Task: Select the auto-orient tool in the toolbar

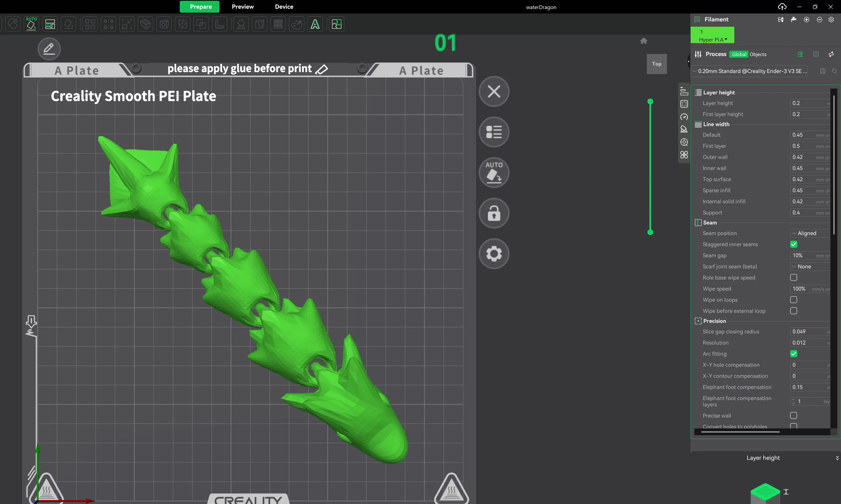Action: tap(31, 24)
